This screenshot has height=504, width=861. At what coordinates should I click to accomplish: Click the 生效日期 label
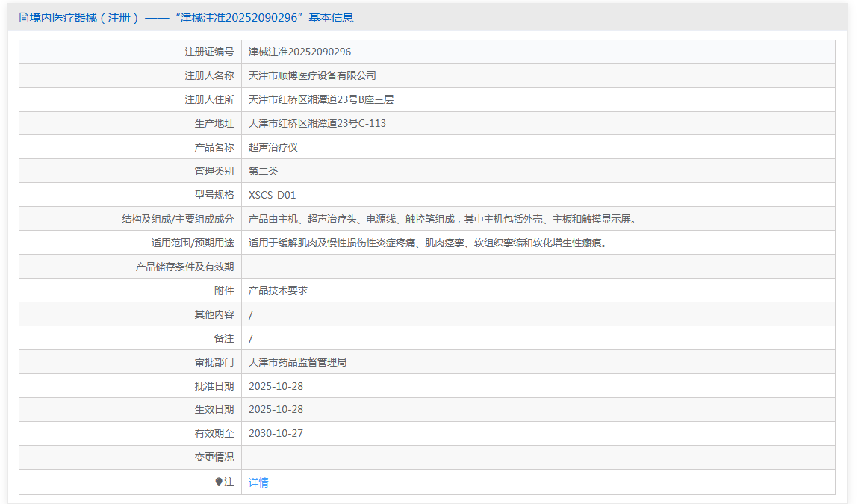pos(214,410)
